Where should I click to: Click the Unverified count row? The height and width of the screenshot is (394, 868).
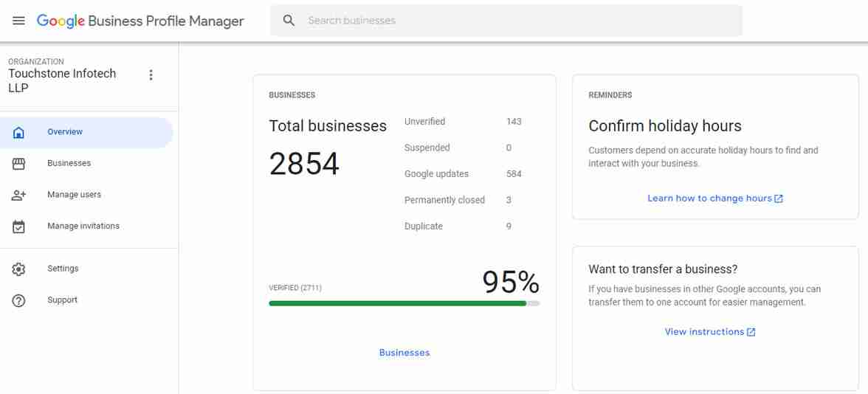point(462,122)
